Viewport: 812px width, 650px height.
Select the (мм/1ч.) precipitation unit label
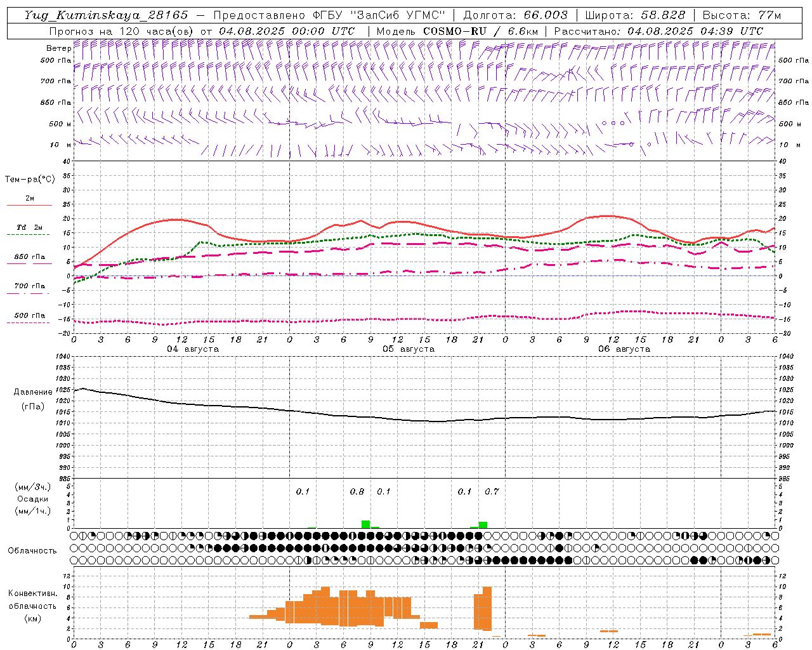click(33, 511)
